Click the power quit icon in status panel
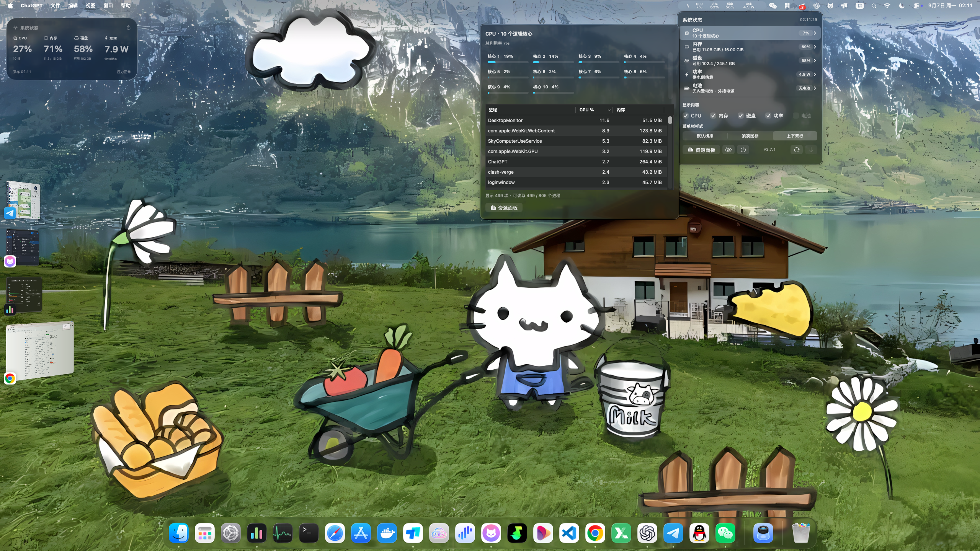The width and height of the screenshot is (980, 551). (743, 150)
